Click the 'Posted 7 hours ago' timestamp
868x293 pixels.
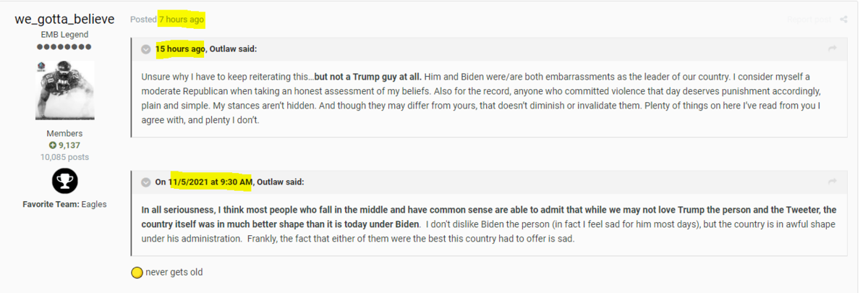click(x=181, y=20)
